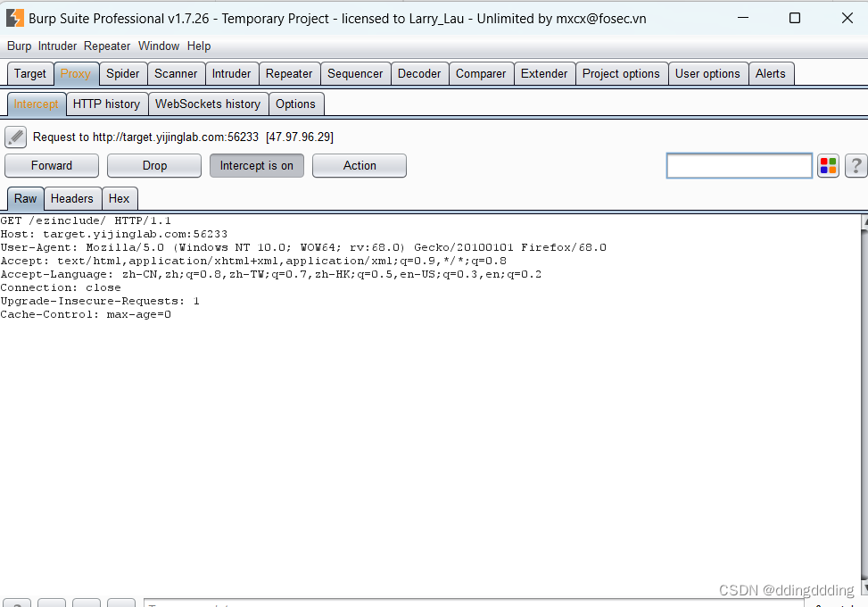868x607 pixels.
Task: Minimize the Burp Suite window
Action: 743,18
